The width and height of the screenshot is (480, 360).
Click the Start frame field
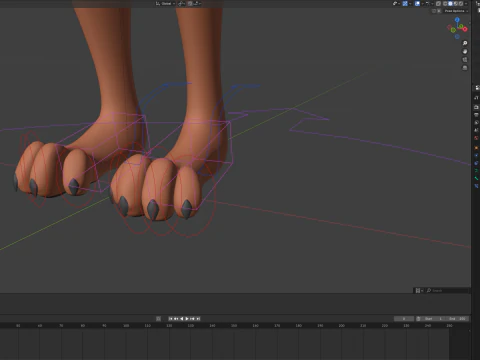pos(434,319)
